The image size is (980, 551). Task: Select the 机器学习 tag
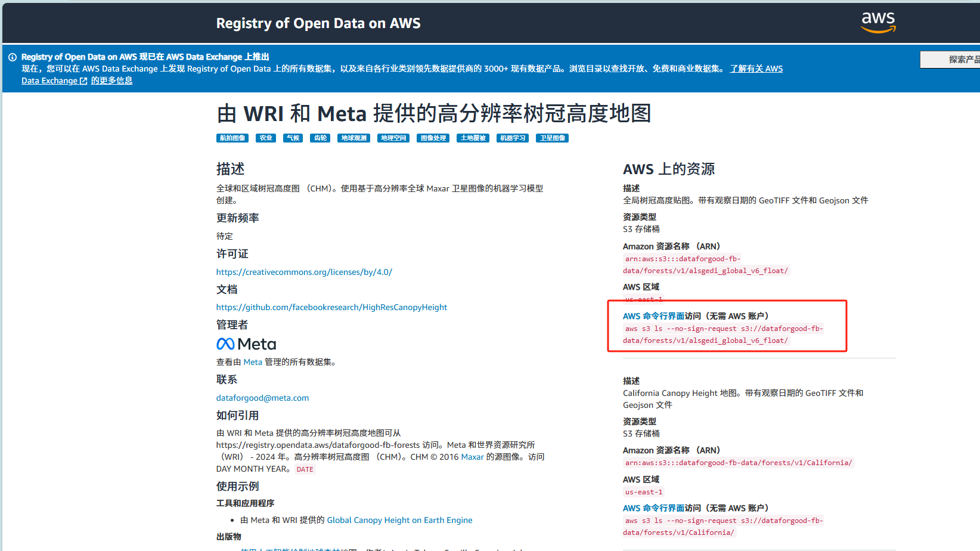point(513,138)
